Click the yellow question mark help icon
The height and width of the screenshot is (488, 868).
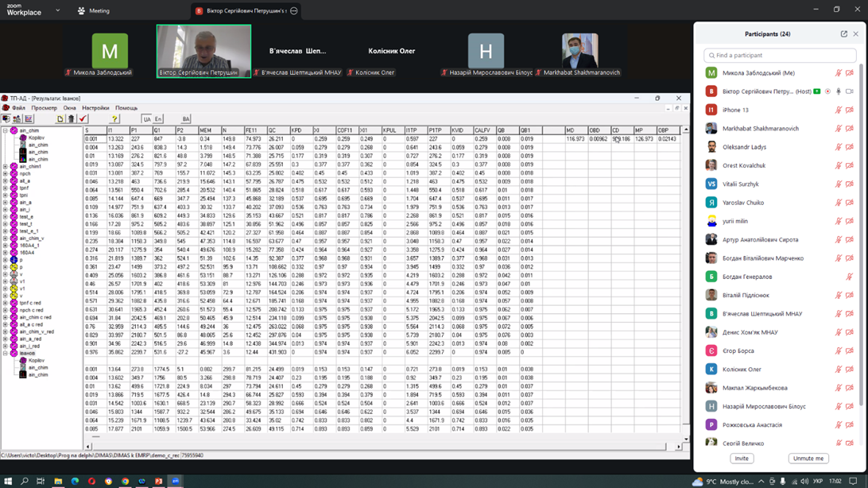pyautogui.click(x=114, y=118)
